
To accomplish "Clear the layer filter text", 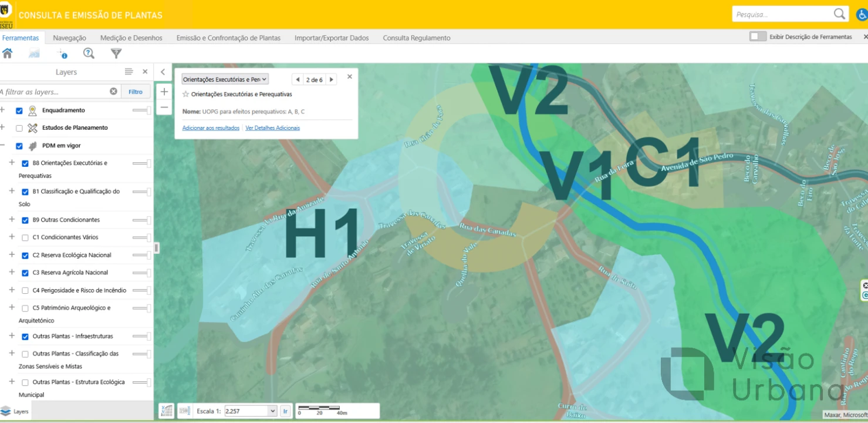I will click(113, 92).
